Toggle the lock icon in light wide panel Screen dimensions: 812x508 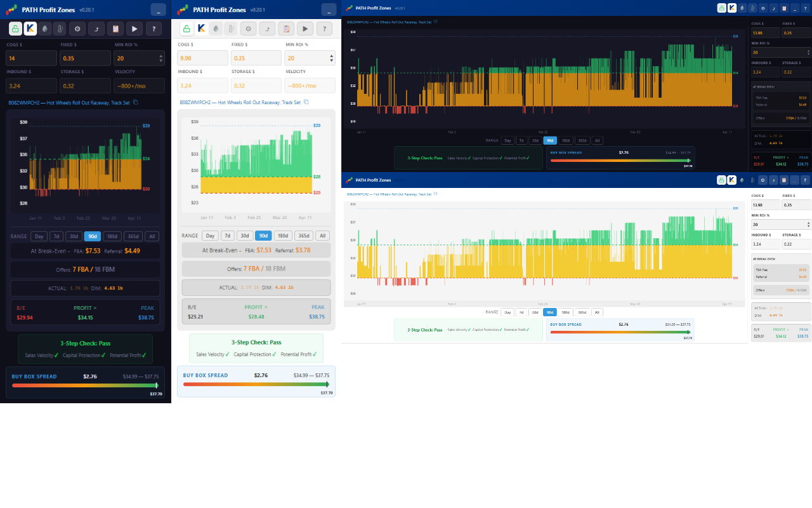(722, 180)
